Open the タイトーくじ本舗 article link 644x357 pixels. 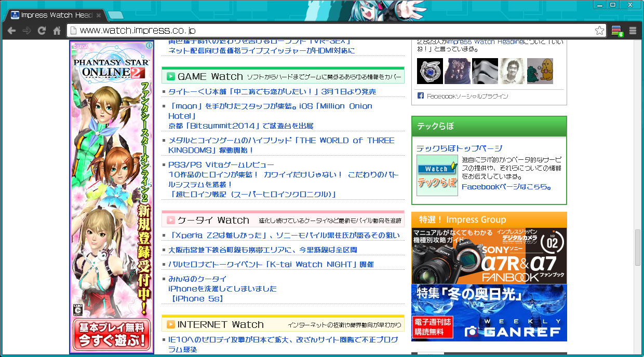pos(272,92)
